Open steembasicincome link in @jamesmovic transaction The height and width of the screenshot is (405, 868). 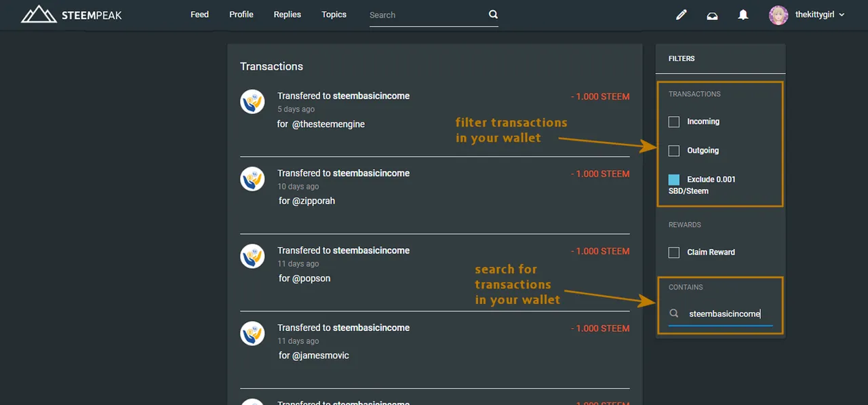point(371,328)
